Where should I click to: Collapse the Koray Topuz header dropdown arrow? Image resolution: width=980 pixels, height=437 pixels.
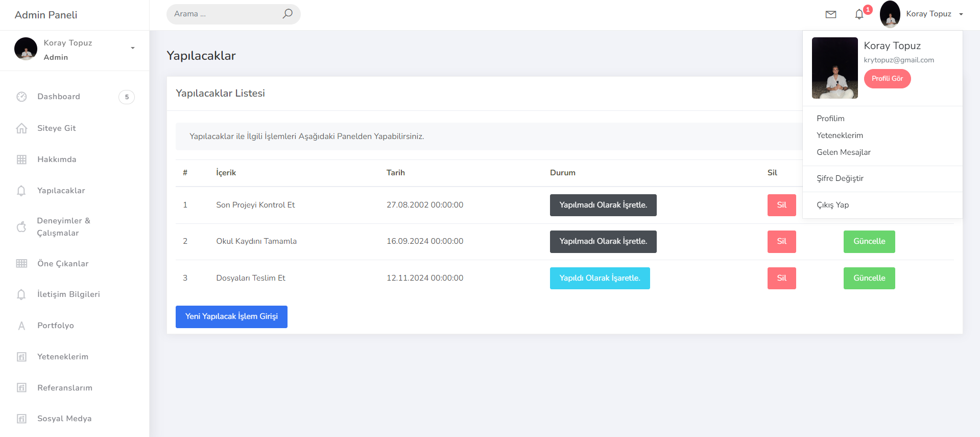[x=961, y=14]
